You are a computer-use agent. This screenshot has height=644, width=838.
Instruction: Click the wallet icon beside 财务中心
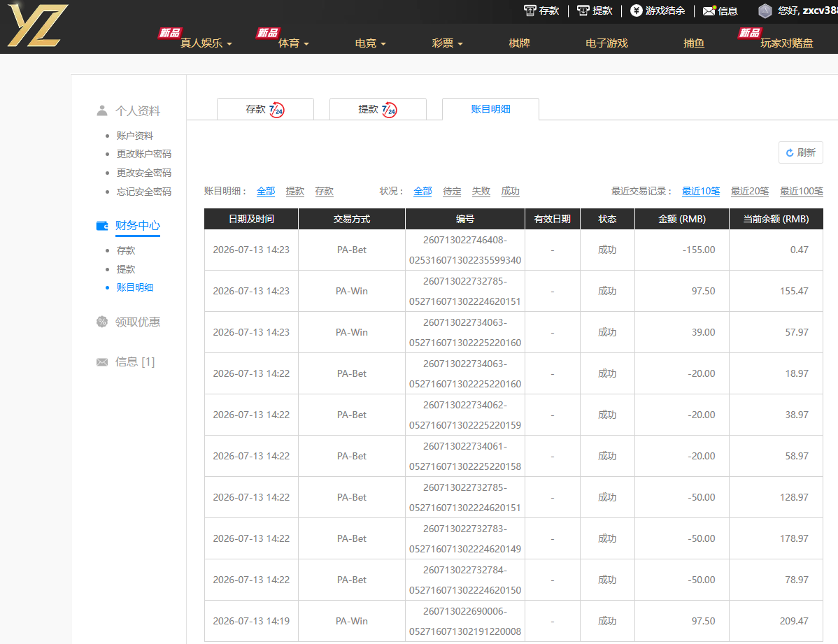click(x=102, y=226)
